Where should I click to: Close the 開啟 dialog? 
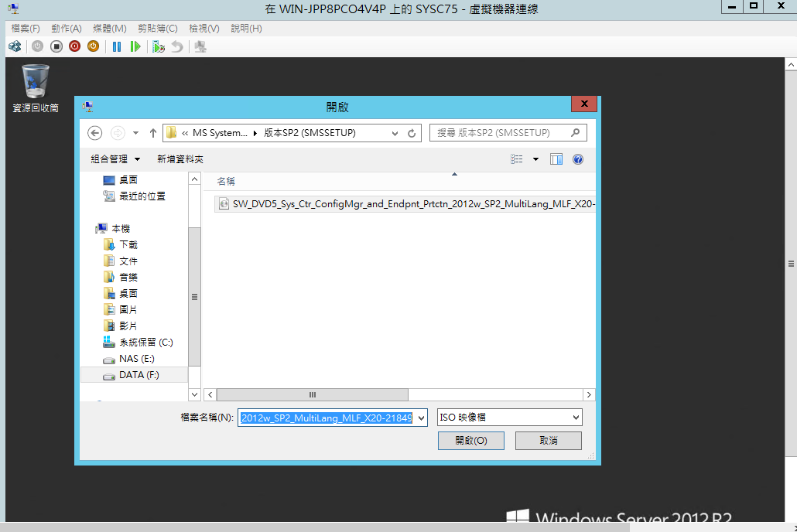point(584,104)
